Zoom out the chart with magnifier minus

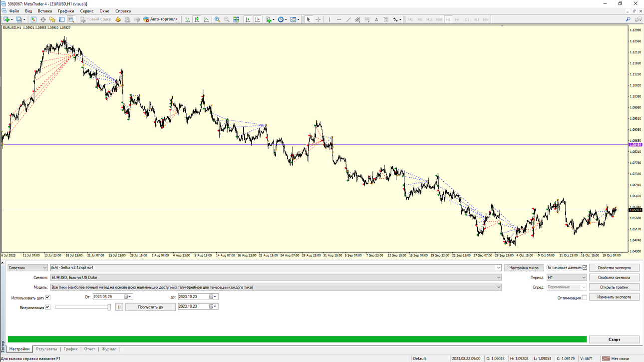click(x=227, y=19)
